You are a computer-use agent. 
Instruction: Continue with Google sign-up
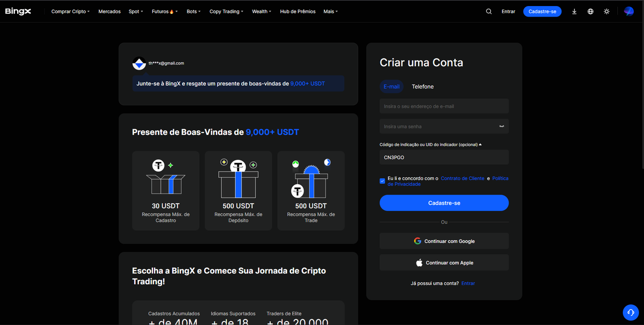pyautogui.click(x=444, y=241)
